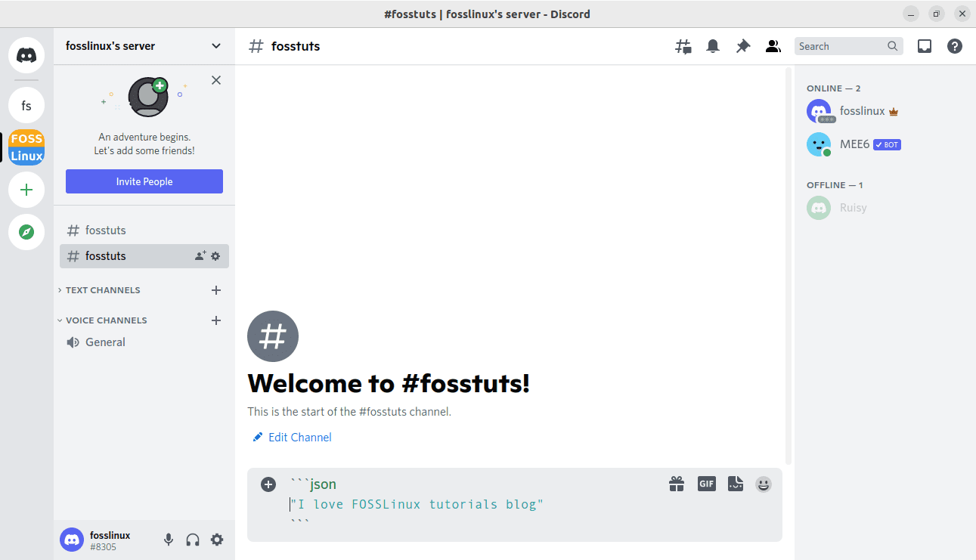
Task: Click the large hash channel icon
Action: pos(273,336)
